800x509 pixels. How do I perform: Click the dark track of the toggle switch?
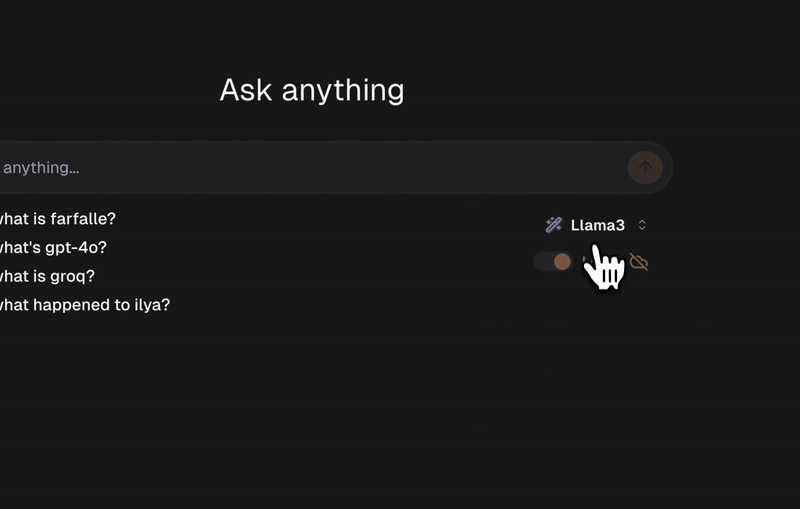tap(543, 262)
